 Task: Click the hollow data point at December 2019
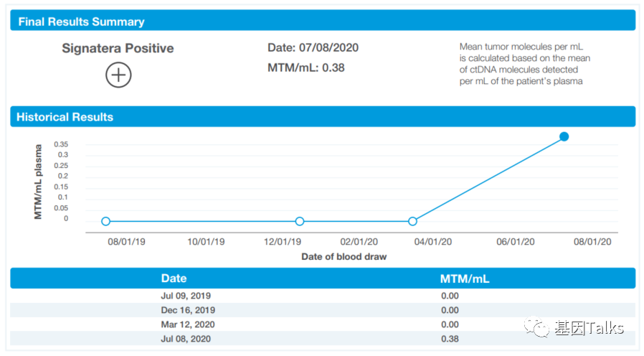click(300, 222)
